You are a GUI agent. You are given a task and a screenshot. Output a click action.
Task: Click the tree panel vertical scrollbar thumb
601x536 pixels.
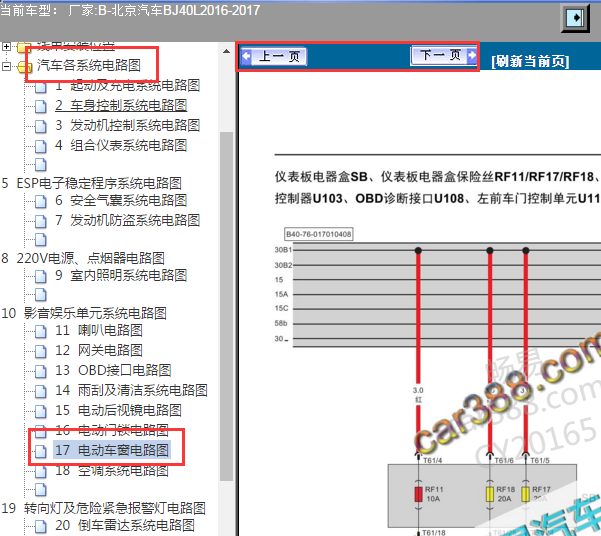coord(227,306)
